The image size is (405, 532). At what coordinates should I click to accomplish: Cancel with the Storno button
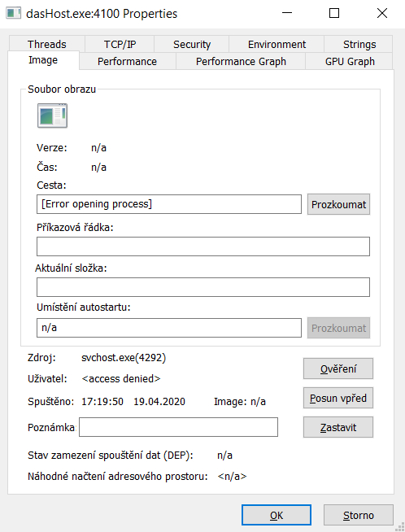point(359,515)
